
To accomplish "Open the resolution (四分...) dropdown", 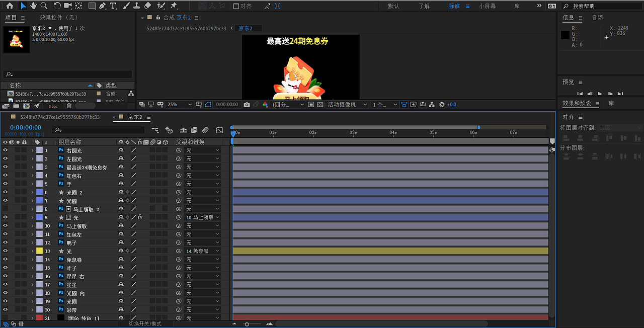I will click(x=288, y=105).
